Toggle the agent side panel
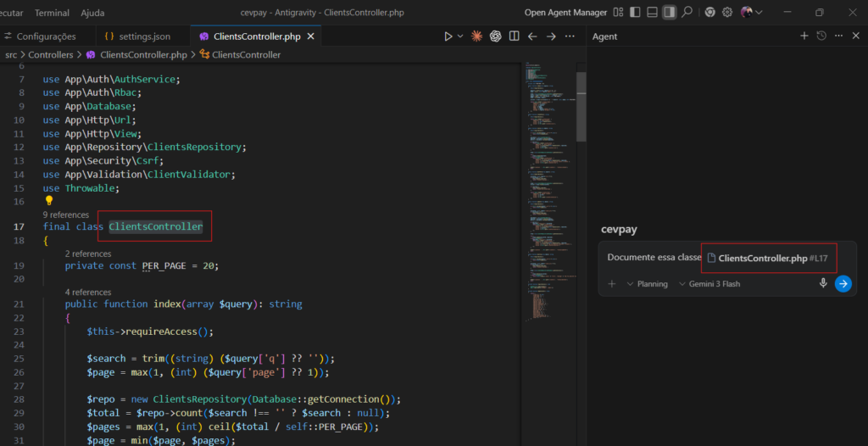 tap(670, 12)
